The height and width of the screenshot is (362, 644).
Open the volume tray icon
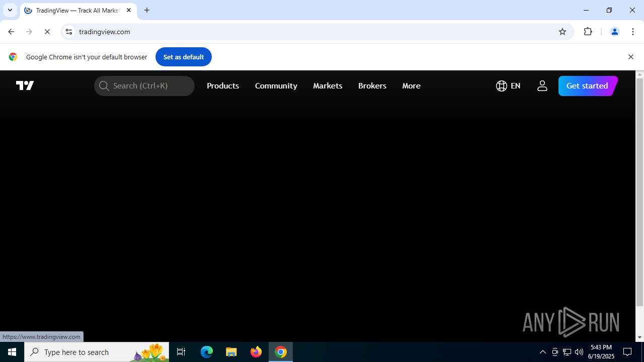pos(579,352)
